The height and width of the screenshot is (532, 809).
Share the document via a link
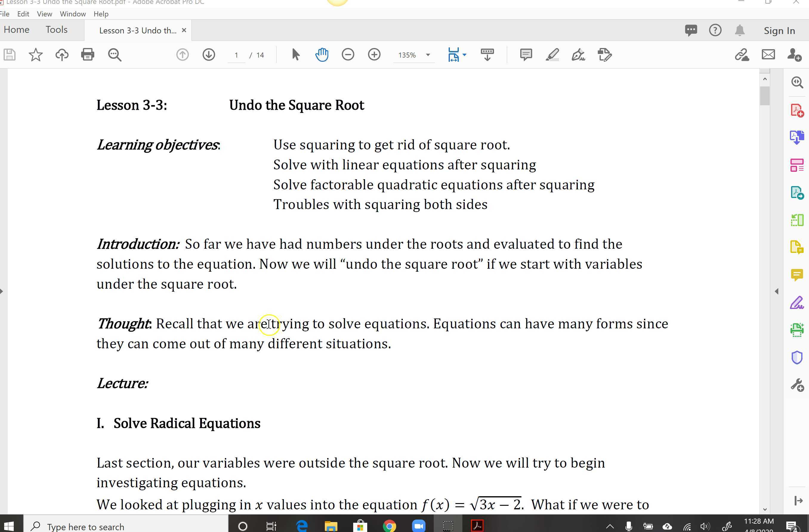click(742, 54)
